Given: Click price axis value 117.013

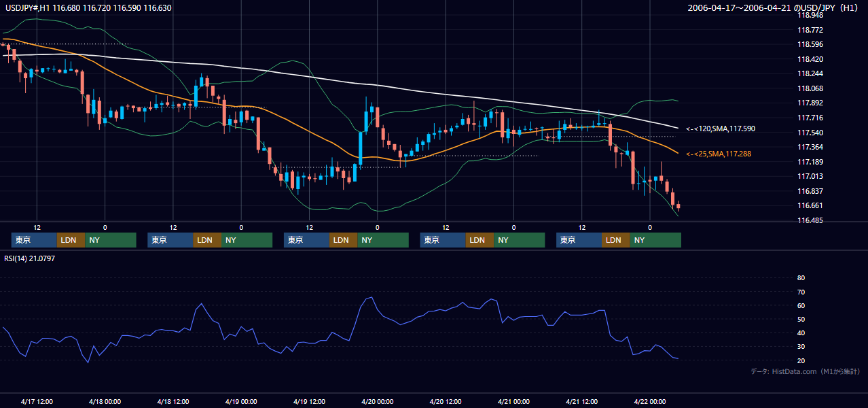Looking at the screenshot, I should 810,177.
